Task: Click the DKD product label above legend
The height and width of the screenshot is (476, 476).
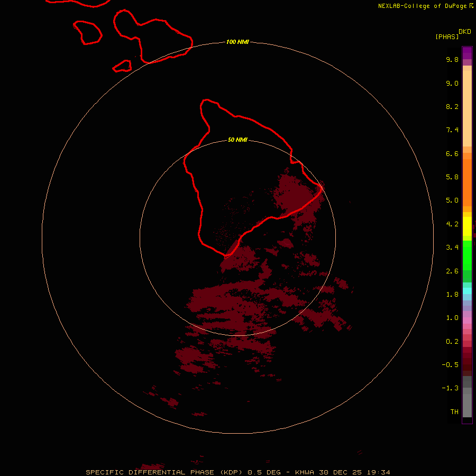Action: coord(465,32)
